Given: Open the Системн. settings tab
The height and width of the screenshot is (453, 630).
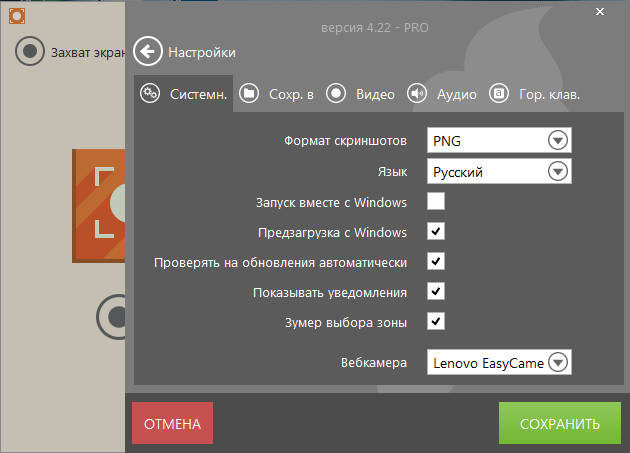Looking at the screenshot, I should 184,94.
